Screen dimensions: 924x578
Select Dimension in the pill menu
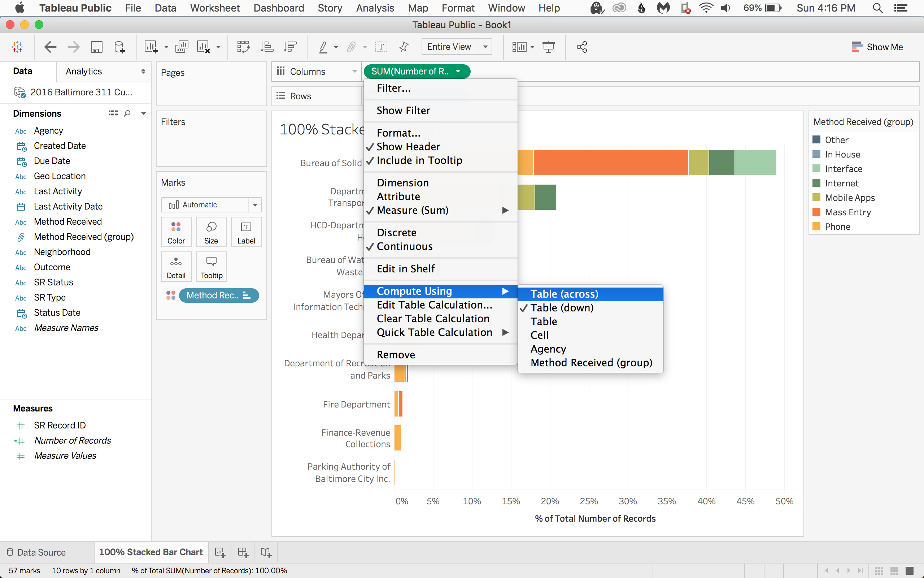(x=441, y=183)
